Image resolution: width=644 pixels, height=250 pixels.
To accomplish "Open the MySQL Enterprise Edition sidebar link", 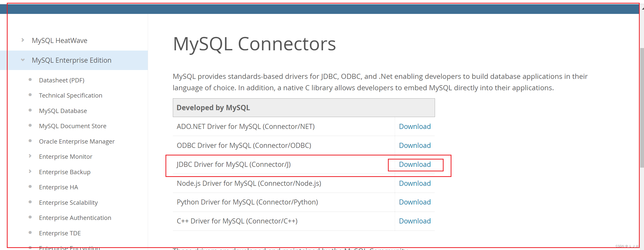I will (72, 60).
